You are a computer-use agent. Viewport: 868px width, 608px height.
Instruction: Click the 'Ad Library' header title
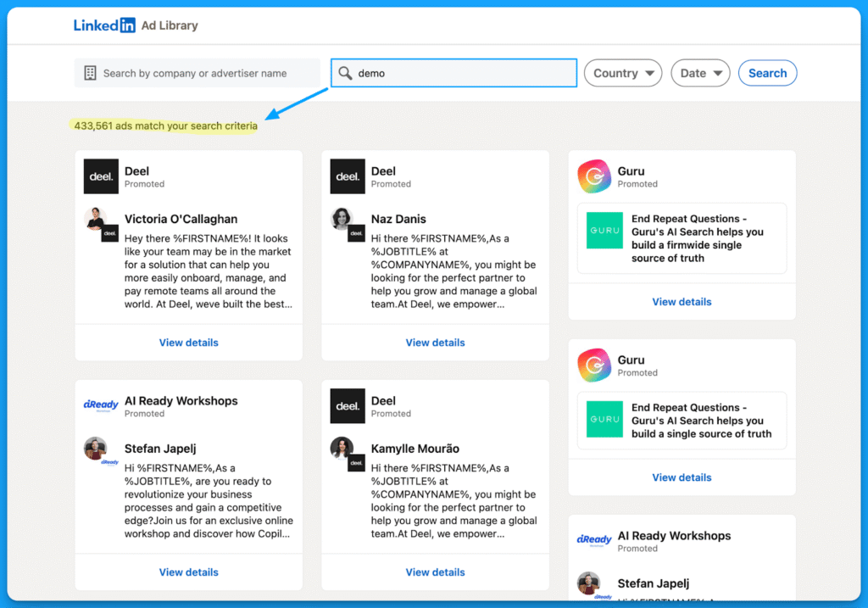[170, 25]
